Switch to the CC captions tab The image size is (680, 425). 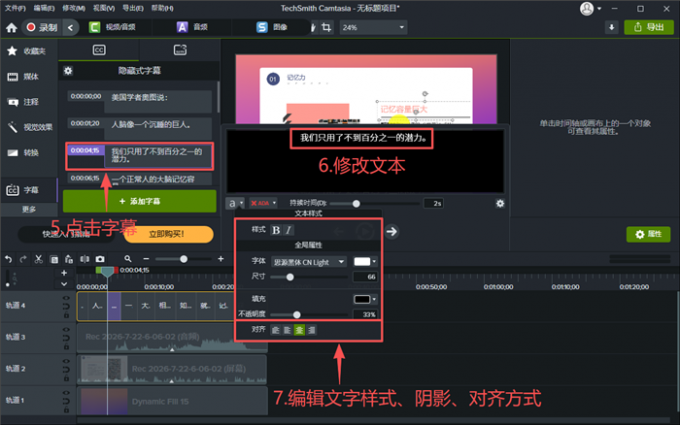[x=99, y=50]
